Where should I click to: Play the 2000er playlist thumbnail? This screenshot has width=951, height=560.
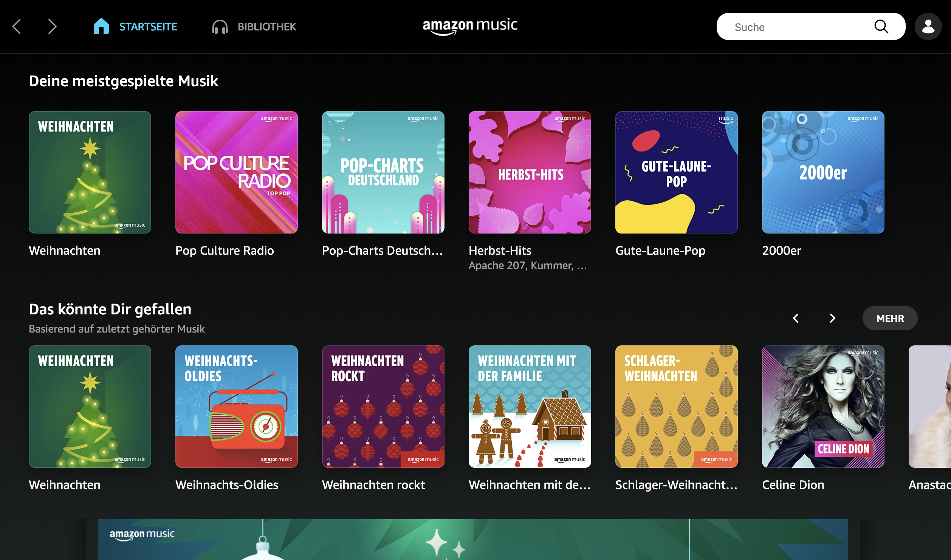[x=823, y=172]
